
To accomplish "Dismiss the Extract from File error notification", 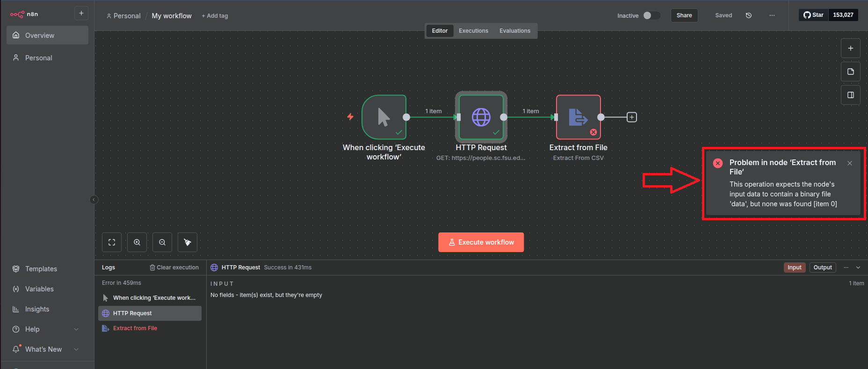I will click(x=850, y=163).
